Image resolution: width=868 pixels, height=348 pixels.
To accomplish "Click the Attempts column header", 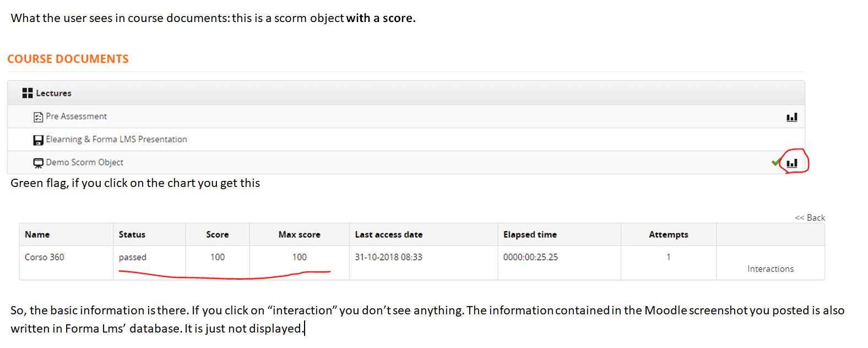I will click(x=668, y=234).
